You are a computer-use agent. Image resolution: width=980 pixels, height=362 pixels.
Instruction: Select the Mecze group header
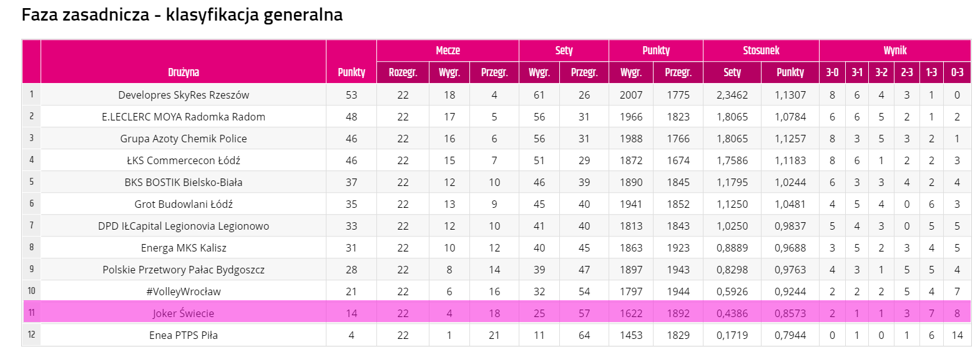pos(448,51)
